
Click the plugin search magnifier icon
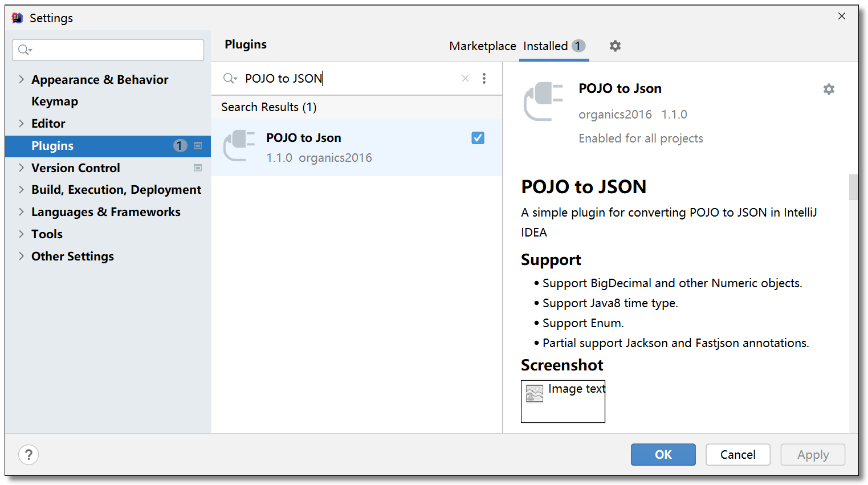(230, 79)
